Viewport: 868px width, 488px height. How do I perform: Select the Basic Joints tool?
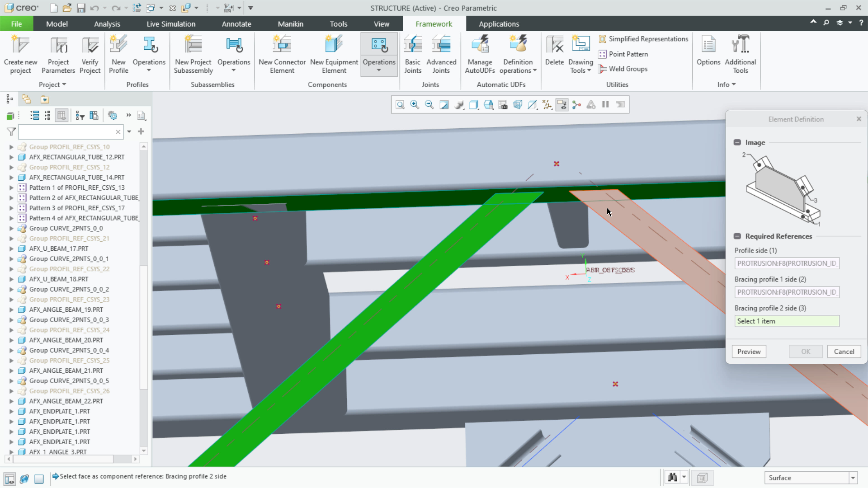click(x=412, y=54)
